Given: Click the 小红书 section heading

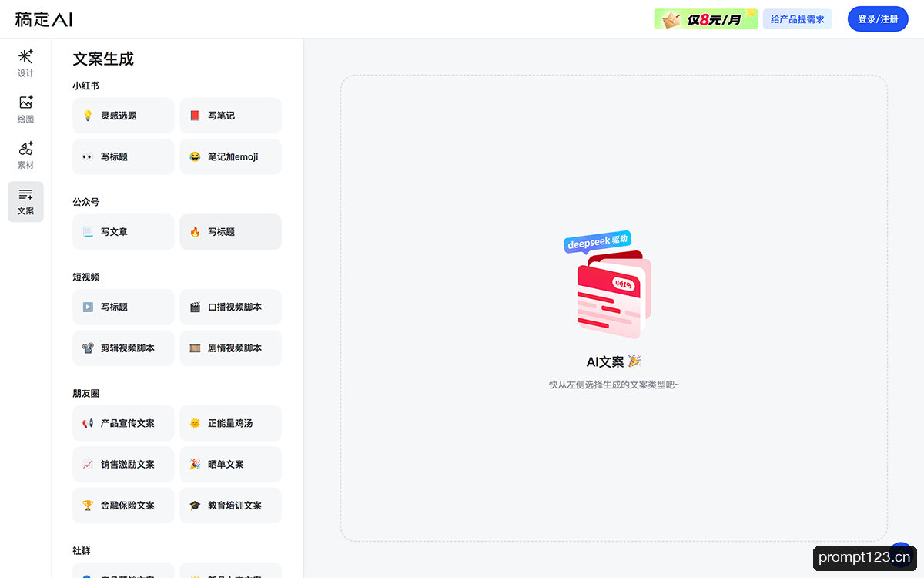Looking at the screenshot, I should (x=86, y=86).
